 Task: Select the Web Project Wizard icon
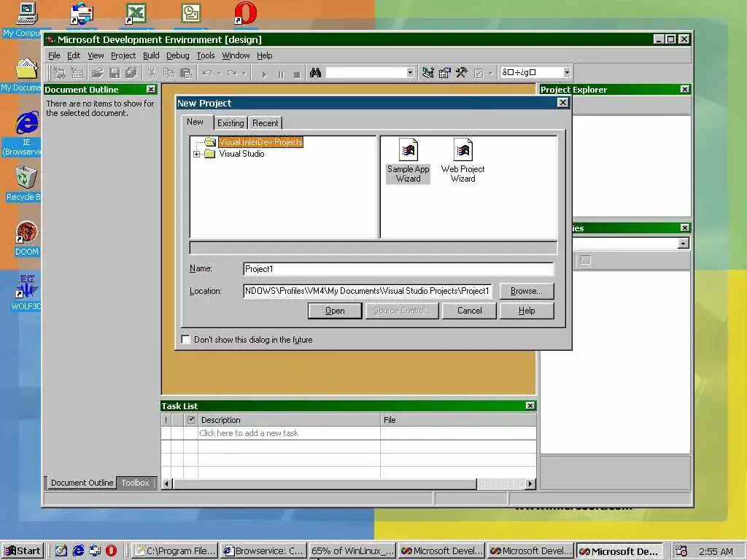(462, 160)
